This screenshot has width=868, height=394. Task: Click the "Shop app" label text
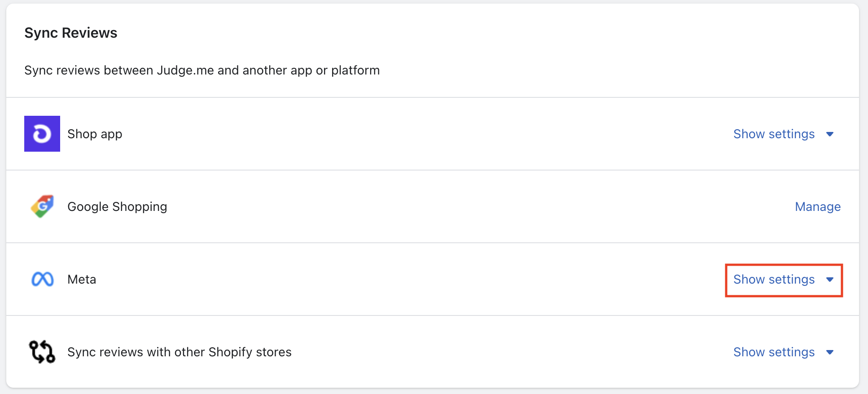click(x=95, y=134)
